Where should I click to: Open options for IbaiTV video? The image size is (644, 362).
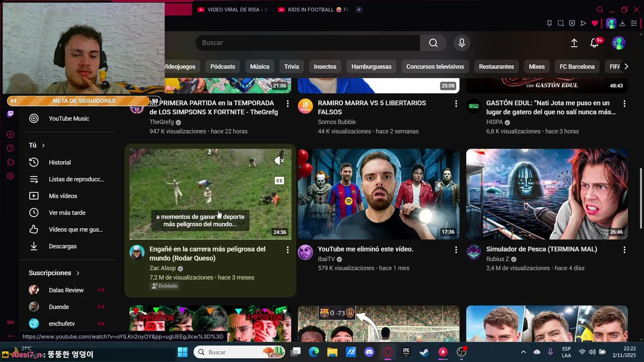(x=456, y=250)
